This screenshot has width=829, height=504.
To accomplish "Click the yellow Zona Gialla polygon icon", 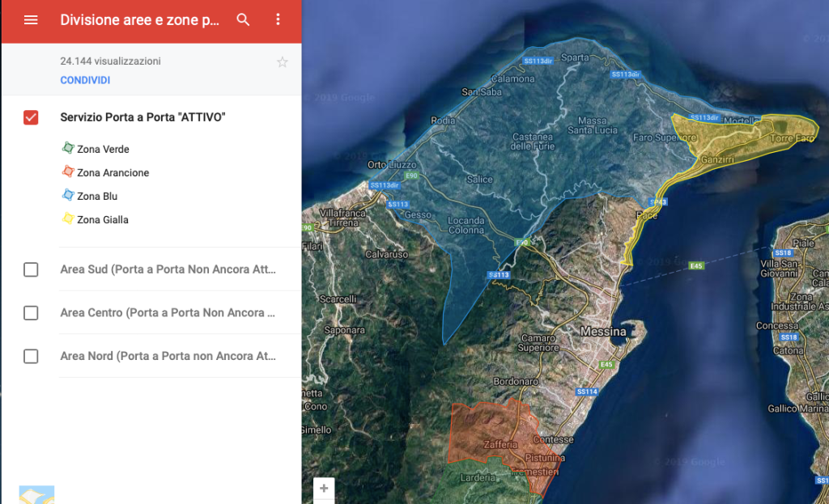I will point(68,218).
